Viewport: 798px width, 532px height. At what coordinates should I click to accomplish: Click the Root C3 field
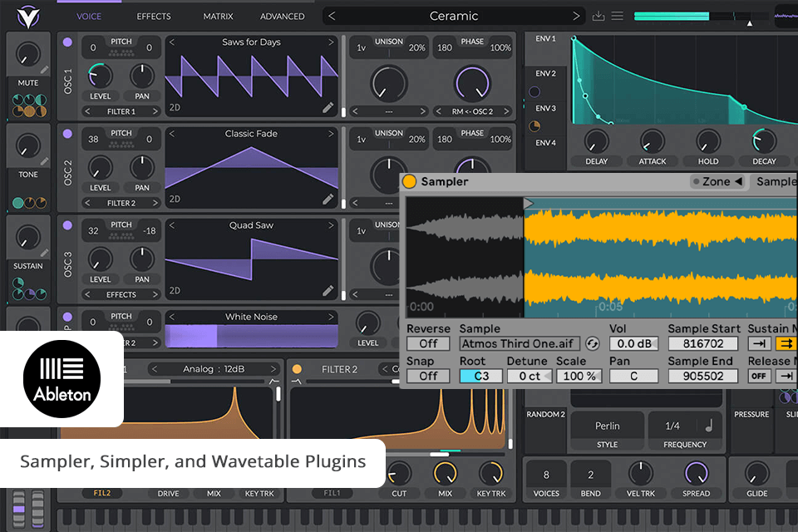481,377
